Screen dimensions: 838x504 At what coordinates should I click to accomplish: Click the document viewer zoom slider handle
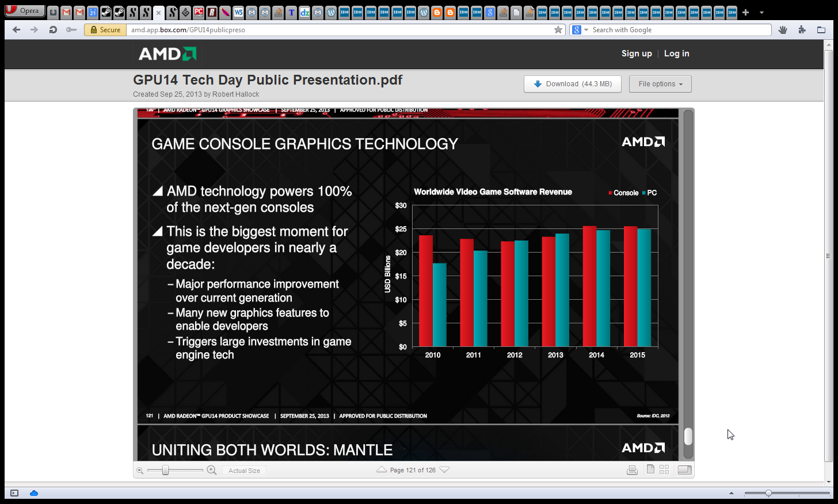(165, 470)
